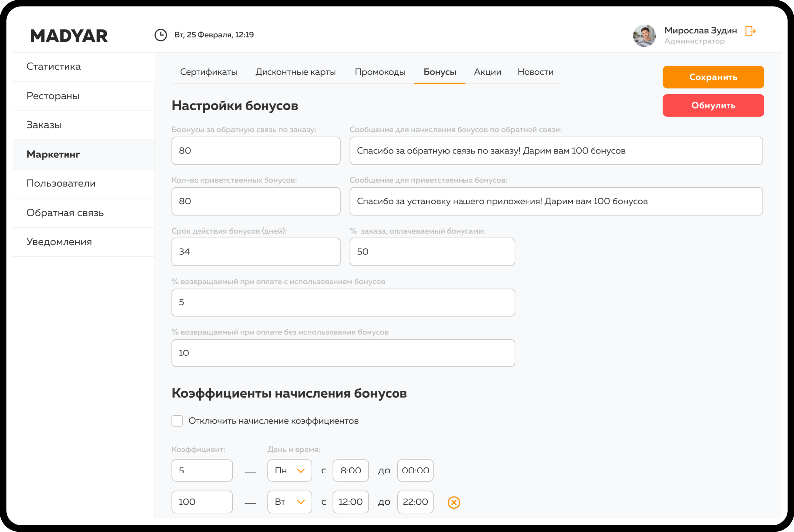Switch to the Сертификаты tab
Image resolution: width=794 pixels, height=532 pixels.
[208, 72]
